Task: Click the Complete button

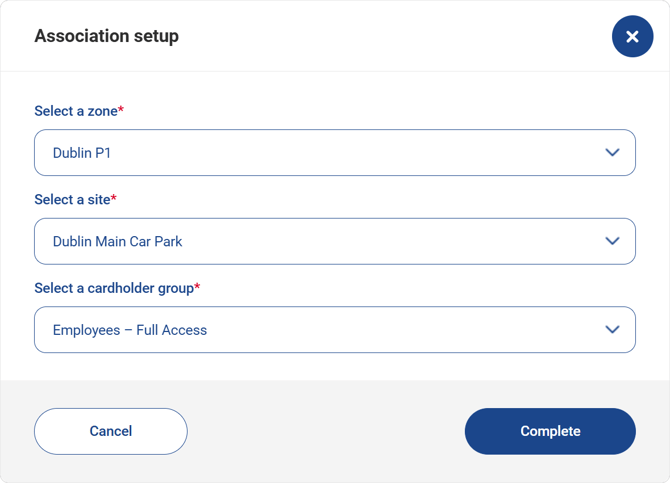Action: (x=550, y=431)
